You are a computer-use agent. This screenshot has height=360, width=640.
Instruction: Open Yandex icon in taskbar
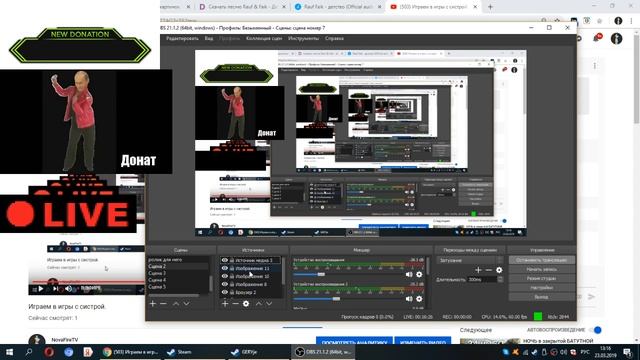[88, 352]
